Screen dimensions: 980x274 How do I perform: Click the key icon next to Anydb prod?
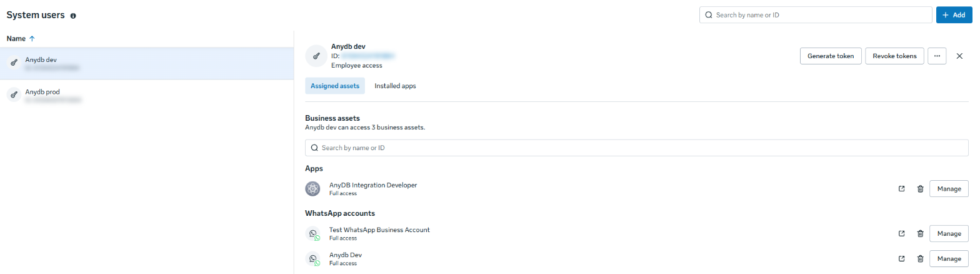[x=14, y=95]
